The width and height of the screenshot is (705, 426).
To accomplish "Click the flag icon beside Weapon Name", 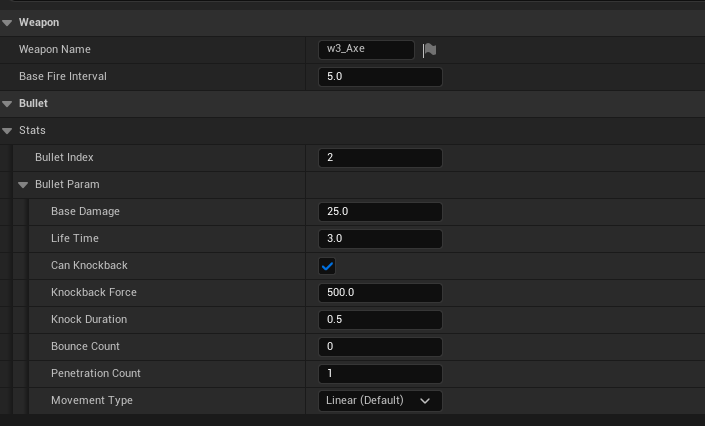I will [429, 49].
